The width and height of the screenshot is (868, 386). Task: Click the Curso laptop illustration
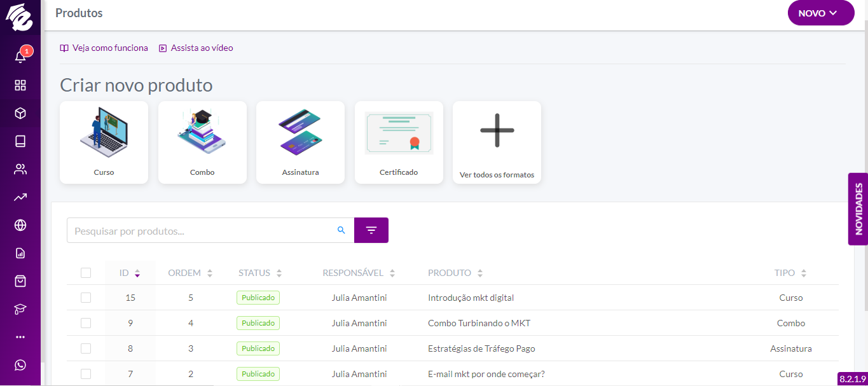[x=104, y=131]
